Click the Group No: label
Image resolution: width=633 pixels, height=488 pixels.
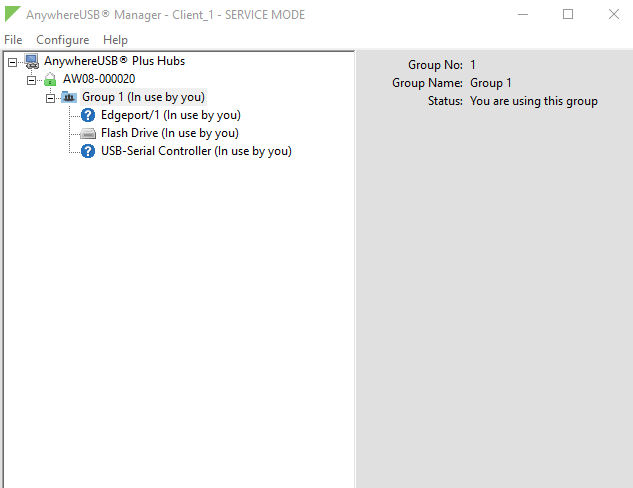pyautogui.click(x=435, y=65)
